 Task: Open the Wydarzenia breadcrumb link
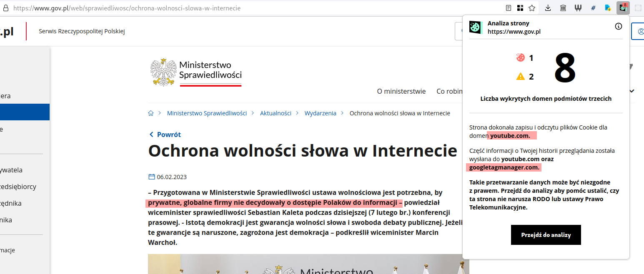(x=320, y=113)
